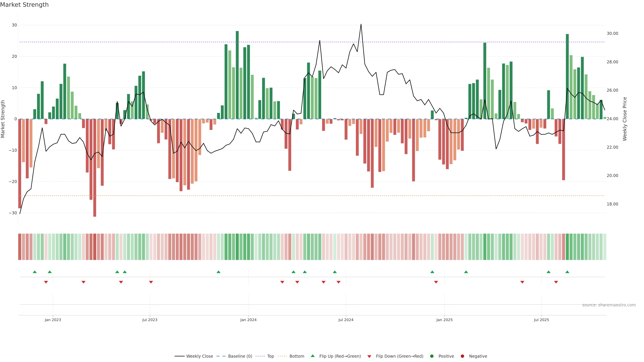644x362 pixels.
Task: Click the last red flip-down triangle marker
Action: click(556, 282)
